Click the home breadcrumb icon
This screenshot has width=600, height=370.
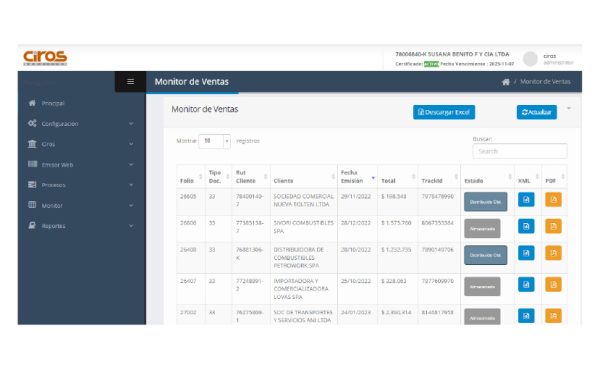click(506, 82)
